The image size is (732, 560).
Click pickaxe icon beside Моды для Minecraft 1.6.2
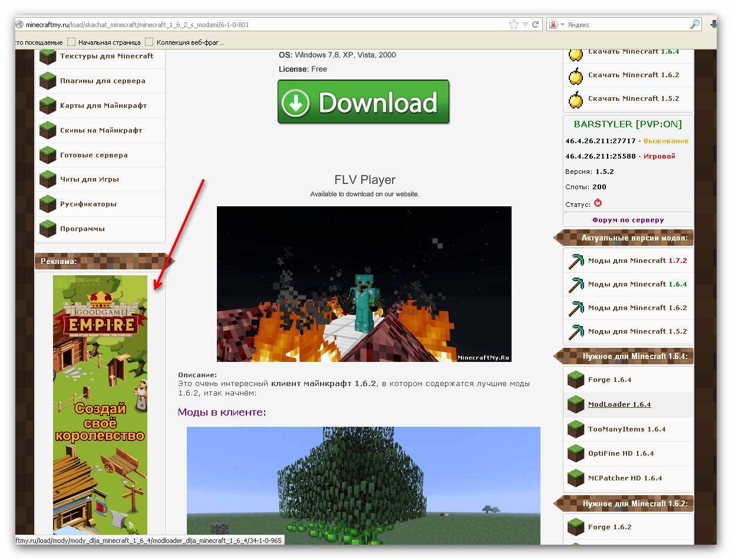[576, 308]
